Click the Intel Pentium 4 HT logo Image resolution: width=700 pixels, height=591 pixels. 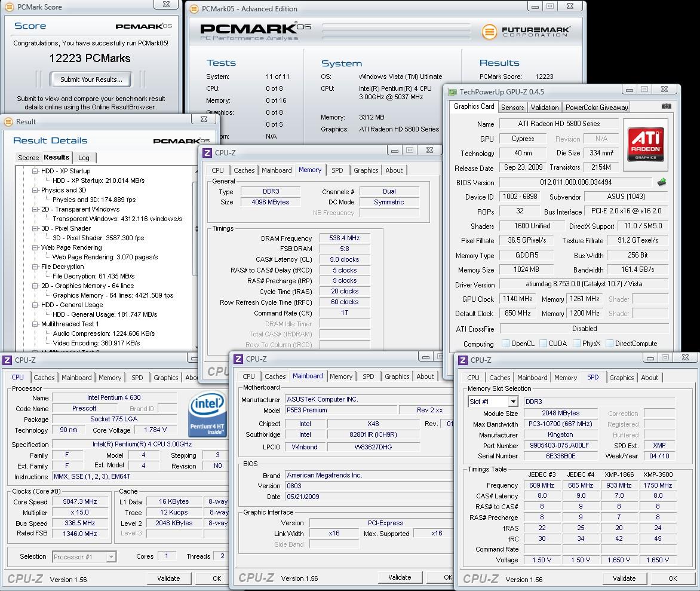pos(208,415)
